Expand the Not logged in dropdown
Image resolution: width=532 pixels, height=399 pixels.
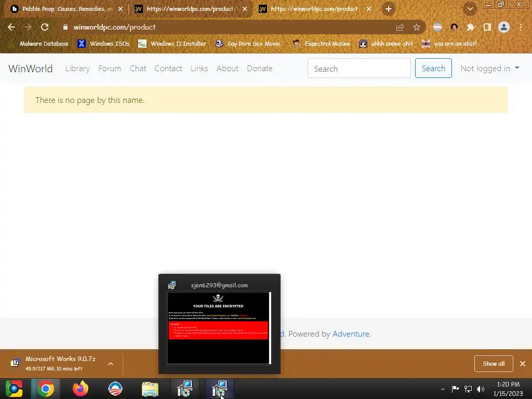click(490, 69)
